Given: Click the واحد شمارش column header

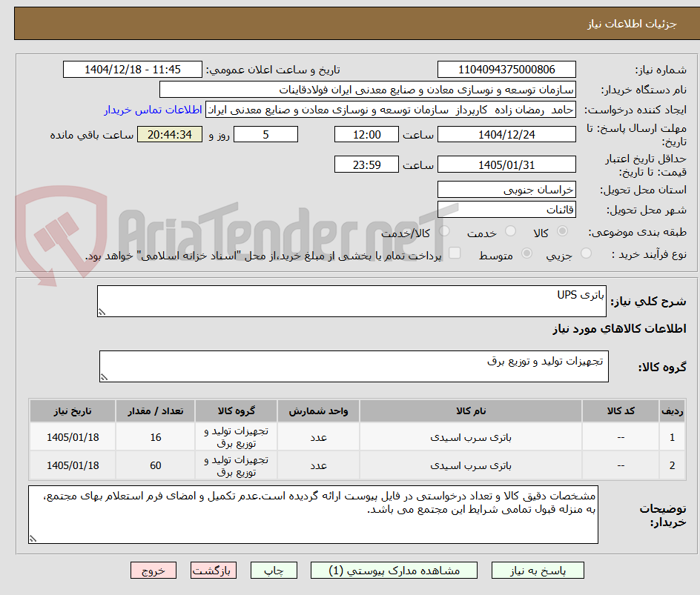Looking at the screenshot, I should [318, 410].
